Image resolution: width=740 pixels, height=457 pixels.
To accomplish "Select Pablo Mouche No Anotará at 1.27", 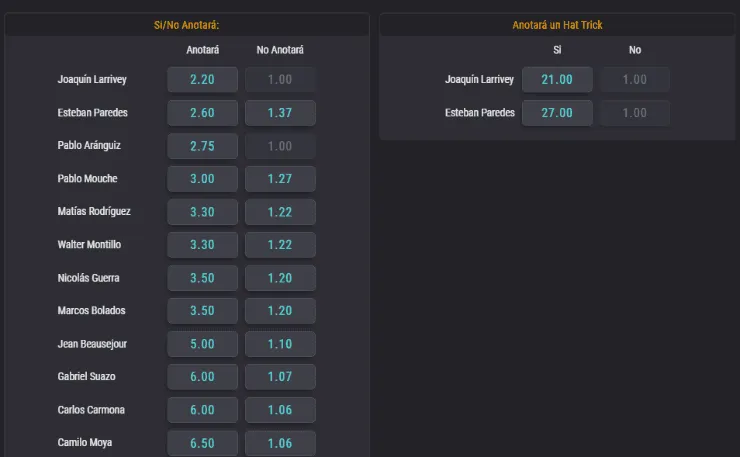I will point(280,179).
